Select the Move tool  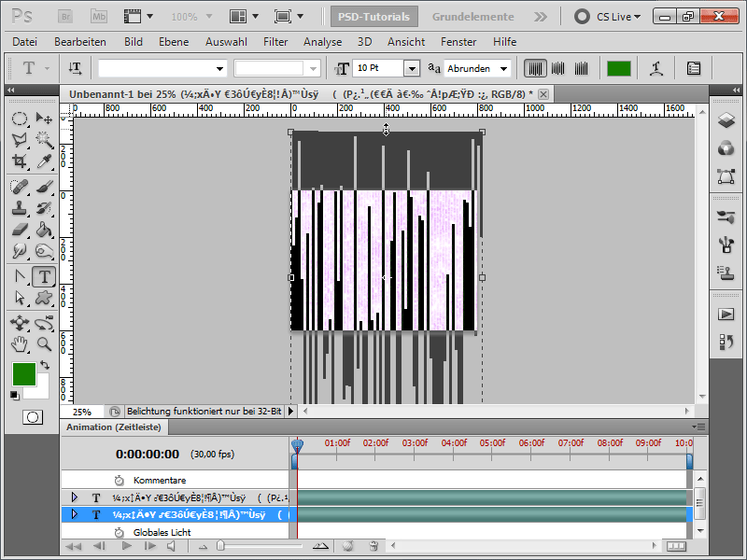pos(44,119)
